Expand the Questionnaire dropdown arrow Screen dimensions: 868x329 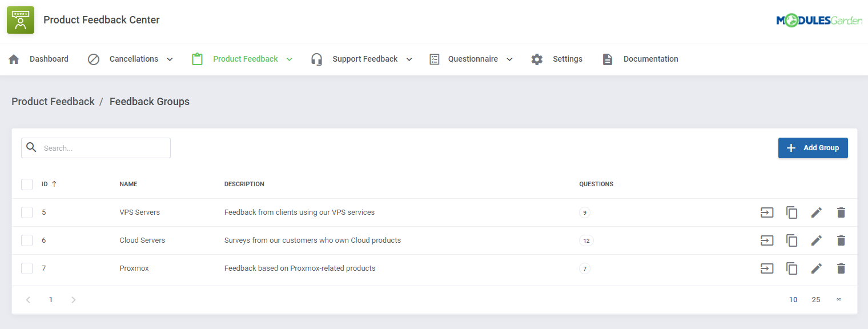click(509, 59)
